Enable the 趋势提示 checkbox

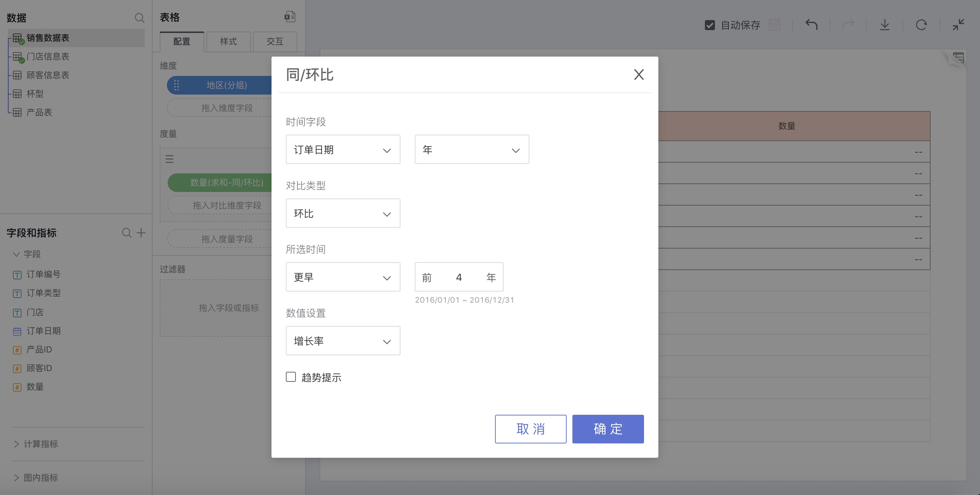[290, 377]
